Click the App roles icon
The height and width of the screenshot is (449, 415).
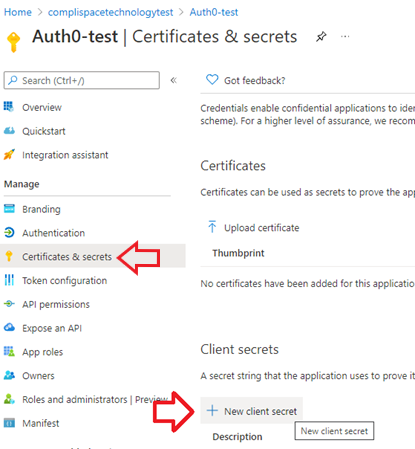9,351
